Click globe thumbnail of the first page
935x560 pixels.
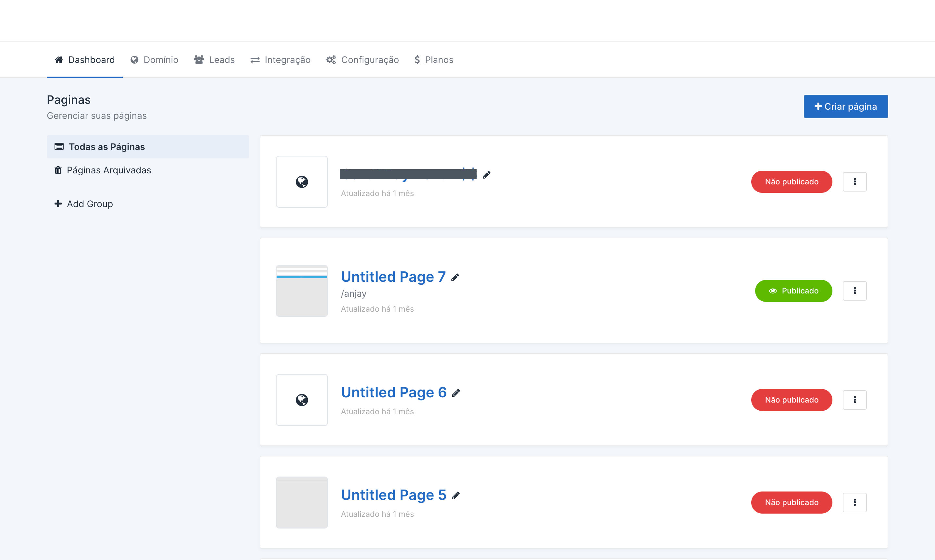click(x=302, y=182)
